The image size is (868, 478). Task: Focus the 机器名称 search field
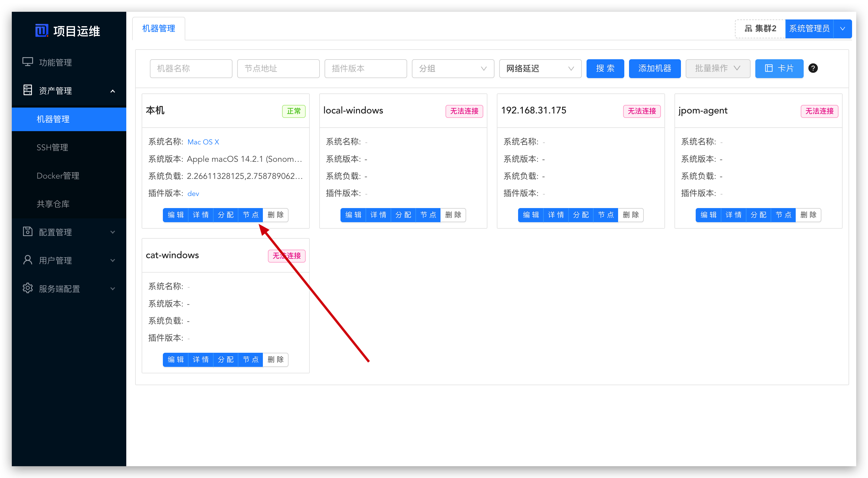point(191,69)
